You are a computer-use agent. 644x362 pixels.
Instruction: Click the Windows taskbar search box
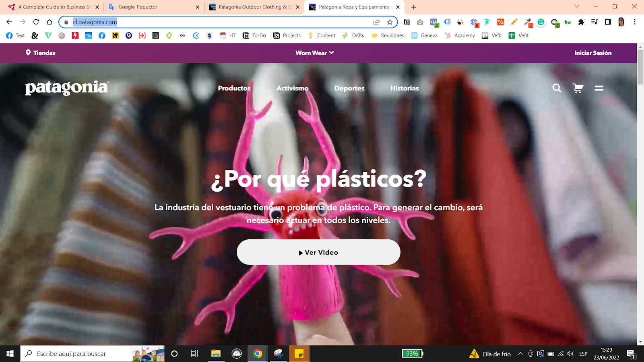coord(93,354)
